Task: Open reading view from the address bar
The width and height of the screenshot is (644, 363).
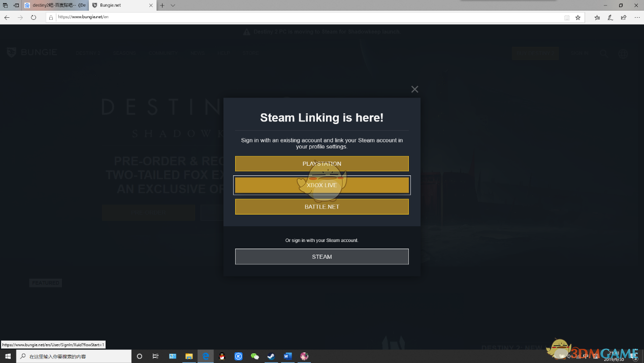Action: [567, 17]
